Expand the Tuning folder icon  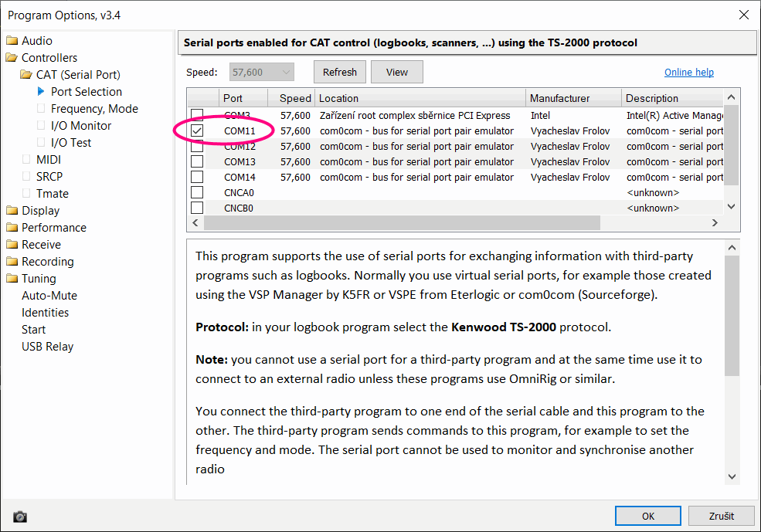click(x=12, y=279)
